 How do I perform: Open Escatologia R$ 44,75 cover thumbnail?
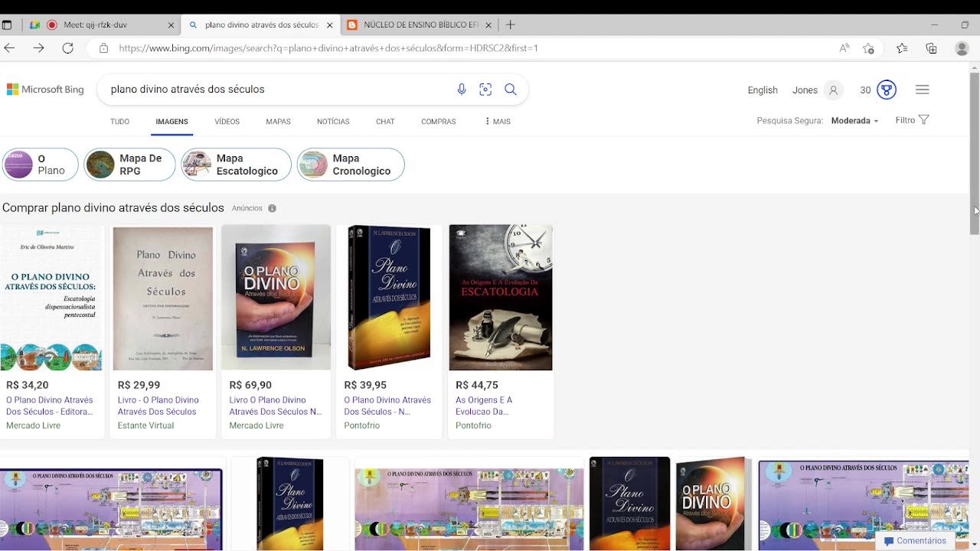pyautogui.click(x=501, y=298)
